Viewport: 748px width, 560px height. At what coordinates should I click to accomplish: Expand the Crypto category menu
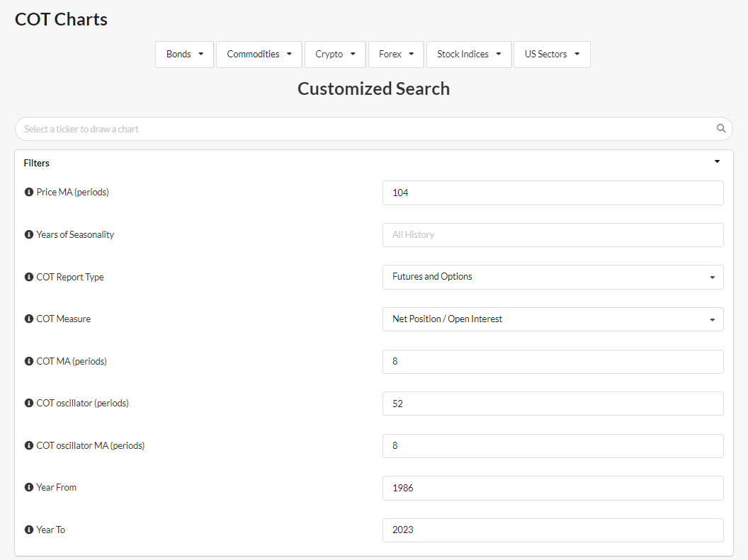tap(335, 55)
